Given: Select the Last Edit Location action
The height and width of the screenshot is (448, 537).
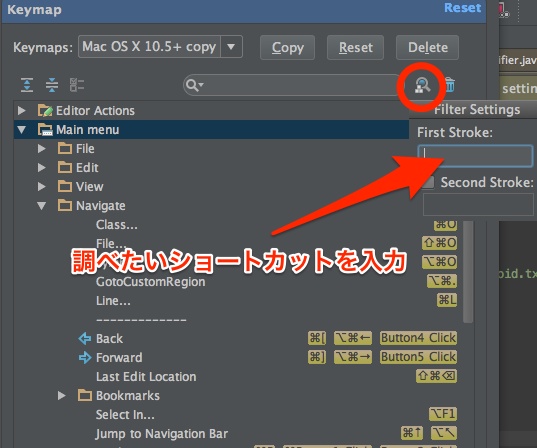Looking at the screenshot, I should [146, 377].
